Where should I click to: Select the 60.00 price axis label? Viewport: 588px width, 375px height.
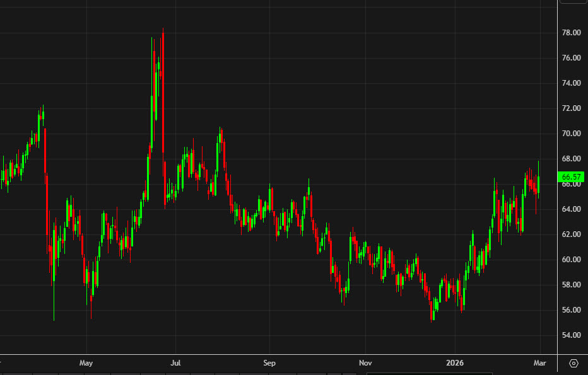coord(571,260)
